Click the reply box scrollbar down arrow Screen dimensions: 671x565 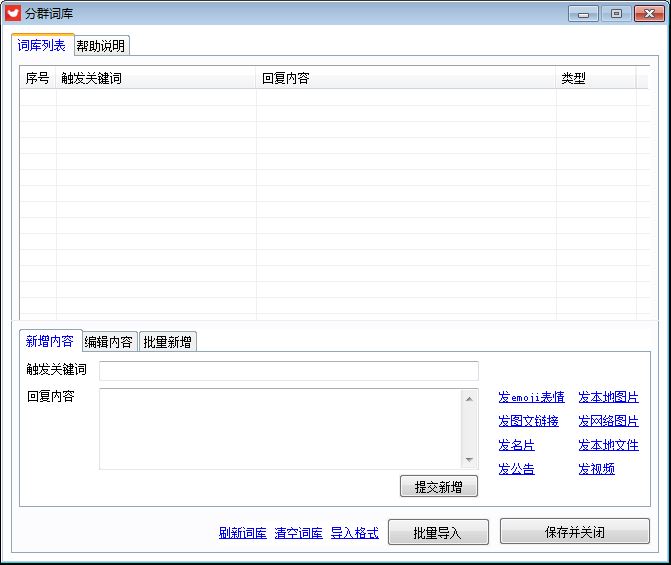469,460
